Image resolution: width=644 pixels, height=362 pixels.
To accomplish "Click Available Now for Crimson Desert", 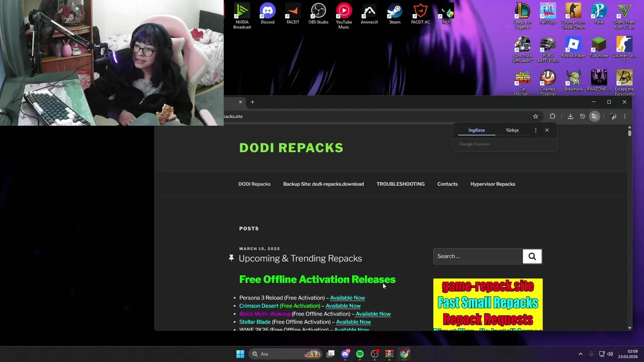I will coord(343,306).
